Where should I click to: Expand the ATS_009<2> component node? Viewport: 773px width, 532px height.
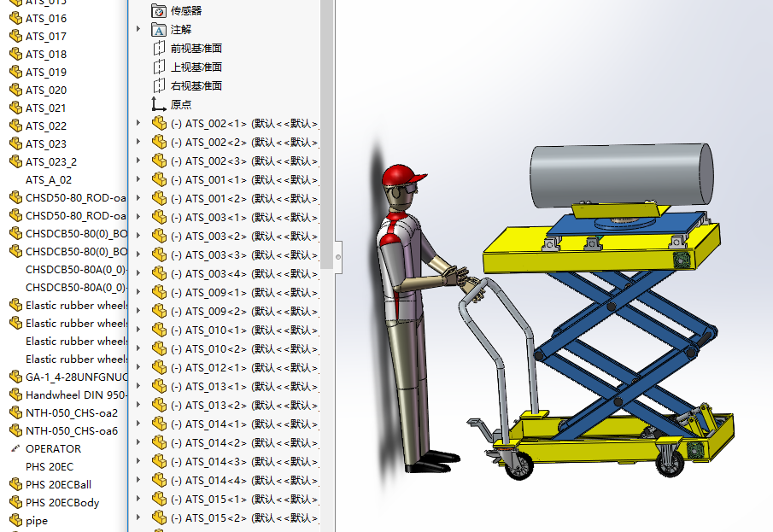tap(138, 311)
